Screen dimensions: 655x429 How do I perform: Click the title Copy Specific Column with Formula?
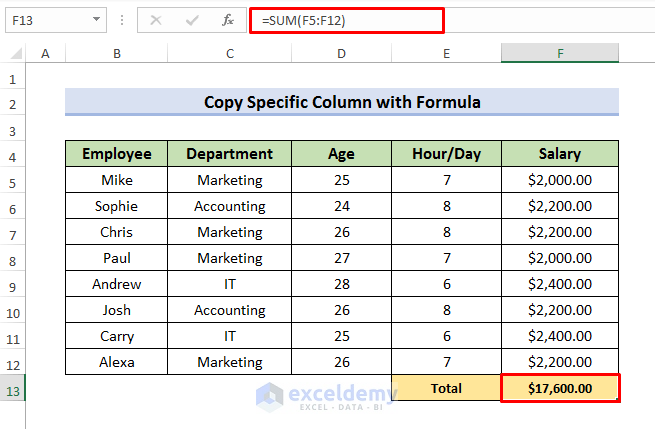click(341, 102)
